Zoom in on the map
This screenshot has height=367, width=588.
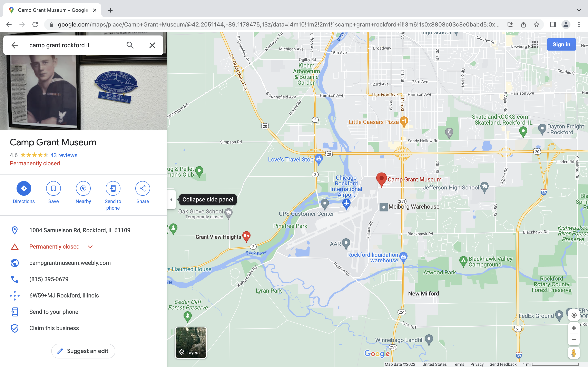point(574,328)
